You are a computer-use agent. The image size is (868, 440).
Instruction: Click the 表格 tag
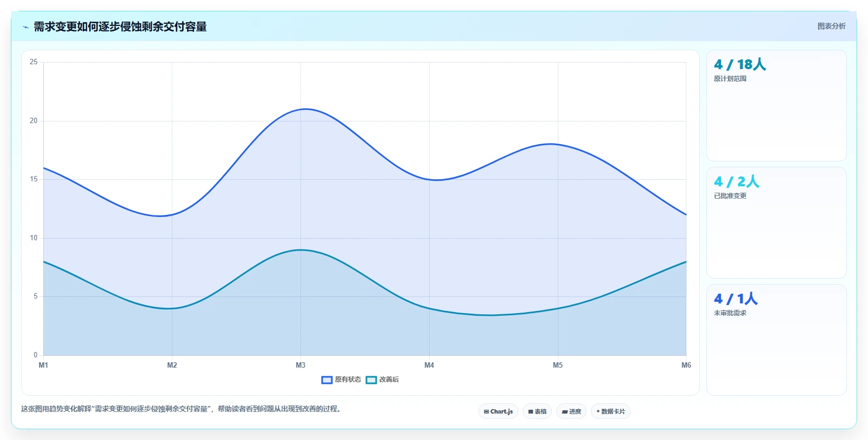537,411
